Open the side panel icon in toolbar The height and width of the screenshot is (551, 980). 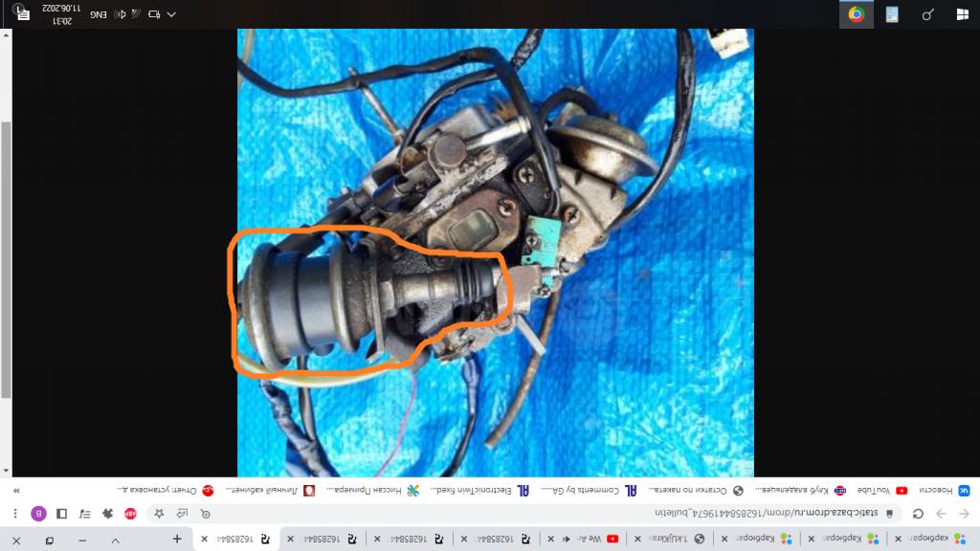[61, 514]
